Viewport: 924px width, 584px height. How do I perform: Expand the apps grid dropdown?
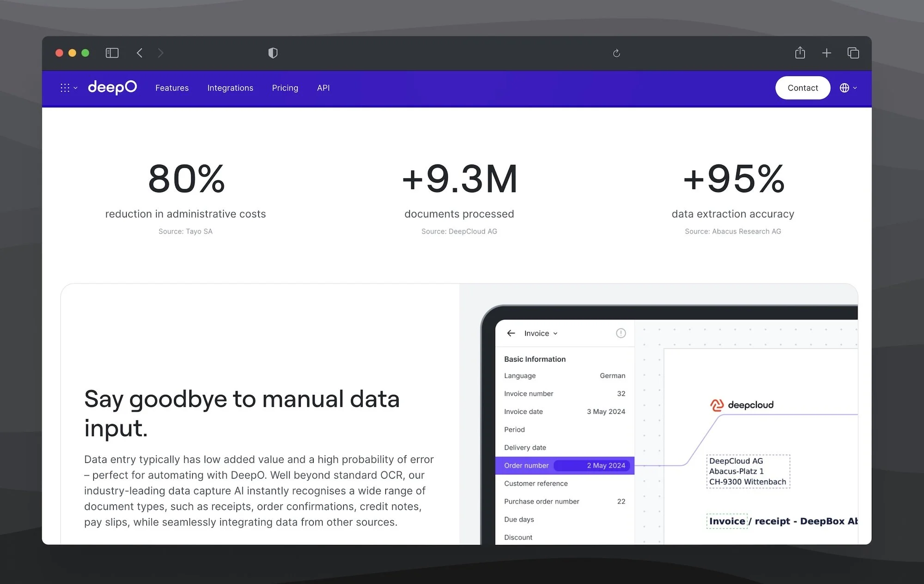tap(68, 88)
